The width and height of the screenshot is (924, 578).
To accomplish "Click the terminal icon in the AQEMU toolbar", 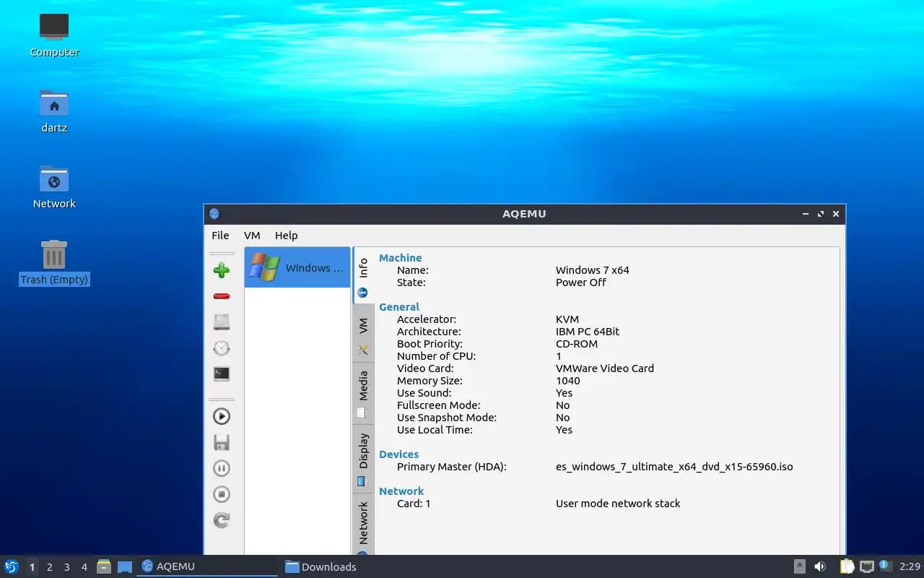I will pos(222,374).
